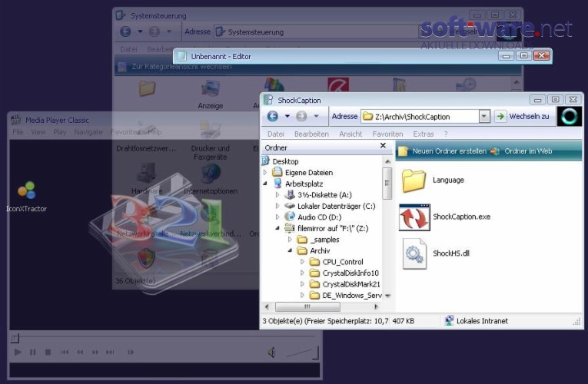Select ShockHS.dll file icon
Viewport: 588px width, 384px height.
[x=414, y=253]
